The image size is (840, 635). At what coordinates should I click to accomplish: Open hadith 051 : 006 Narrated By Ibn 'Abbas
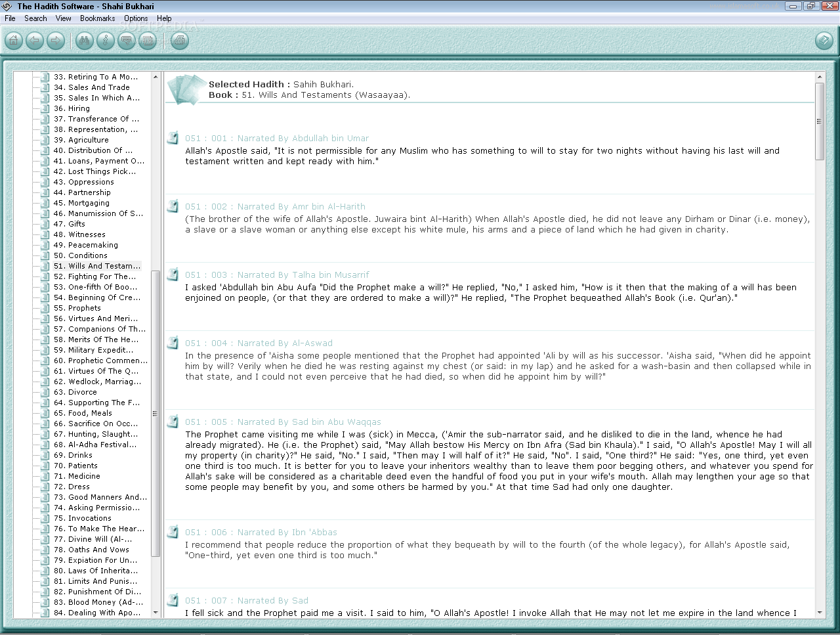point(261,533)
